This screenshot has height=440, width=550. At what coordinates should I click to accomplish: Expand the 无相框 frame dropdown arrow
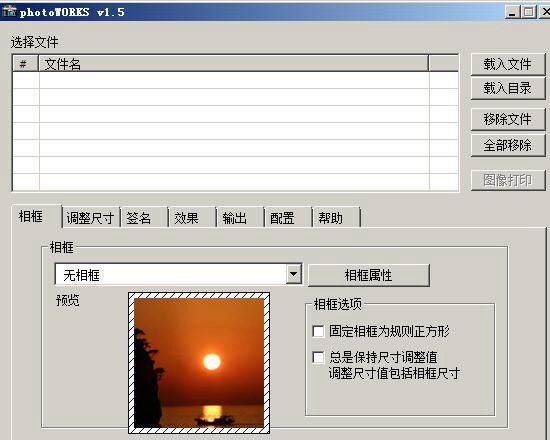294,274
